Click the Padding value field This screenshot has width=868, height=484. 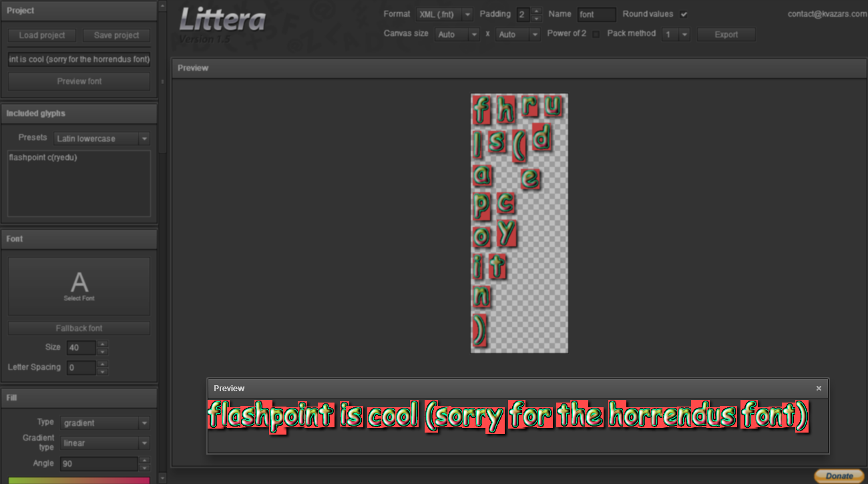(x=523, y=14)
